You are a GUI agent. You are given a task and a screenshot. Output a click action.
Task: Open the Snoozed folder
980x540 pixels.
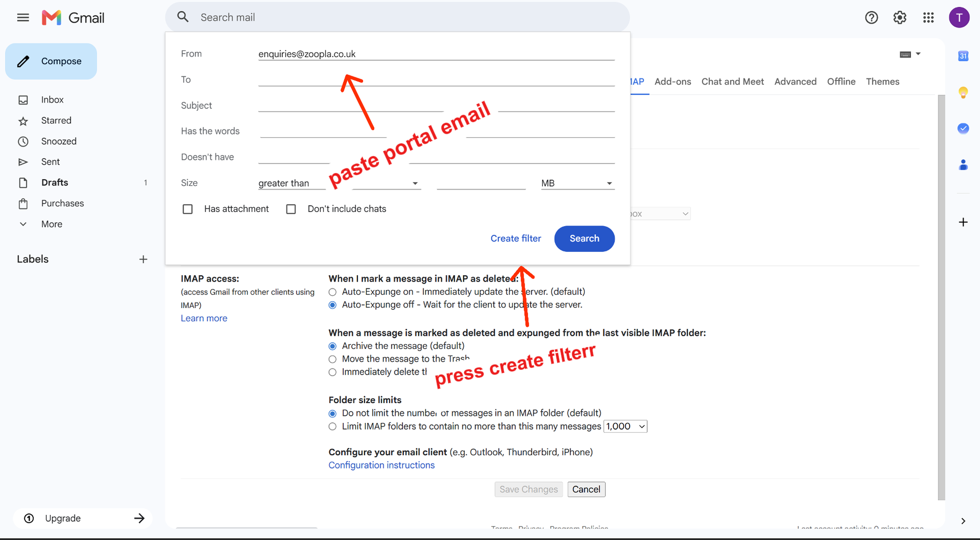[59, 141]
